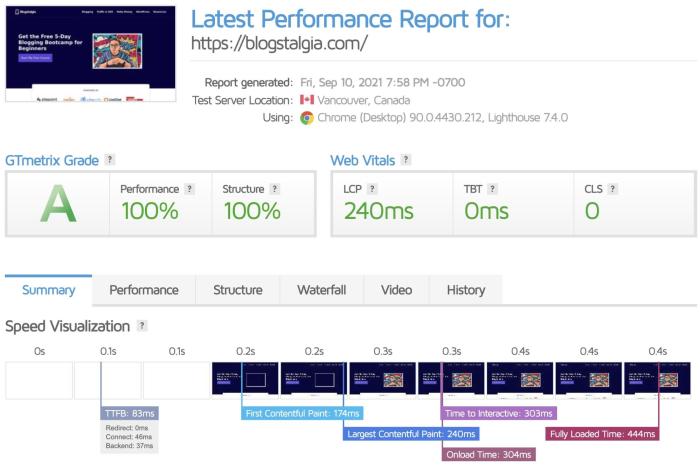Open the Waterfall tab

[x=321, y=290]
